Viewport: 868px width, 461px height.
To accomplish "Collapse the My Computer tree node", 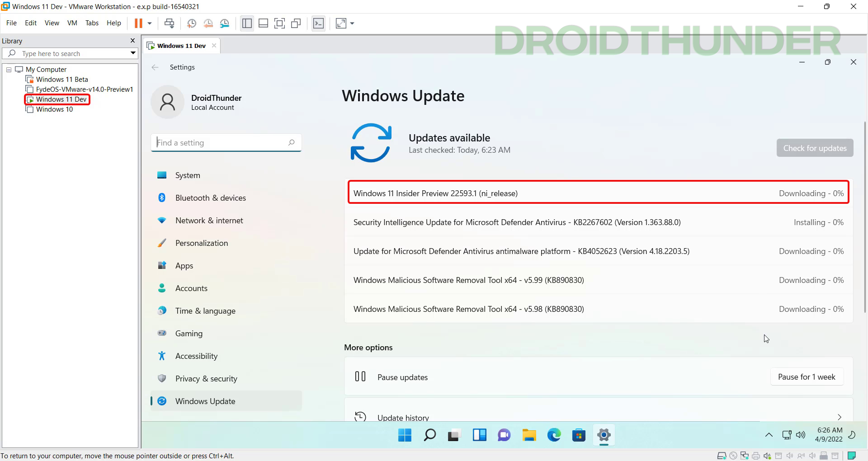I will point(9,70).
